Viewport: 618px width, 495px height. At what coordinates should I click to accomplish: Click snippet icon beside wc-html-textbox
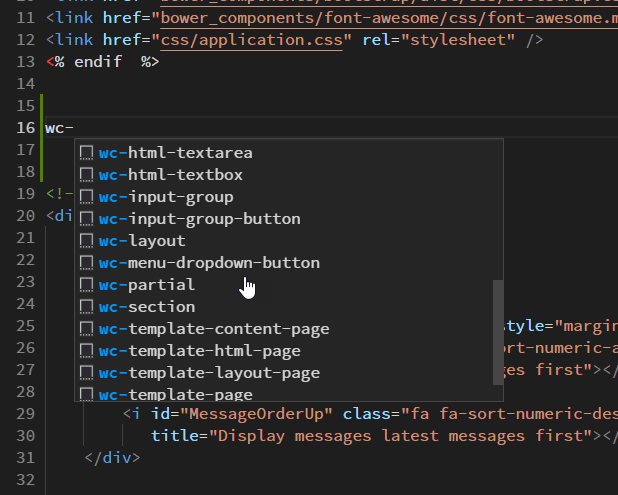(86, 175)
